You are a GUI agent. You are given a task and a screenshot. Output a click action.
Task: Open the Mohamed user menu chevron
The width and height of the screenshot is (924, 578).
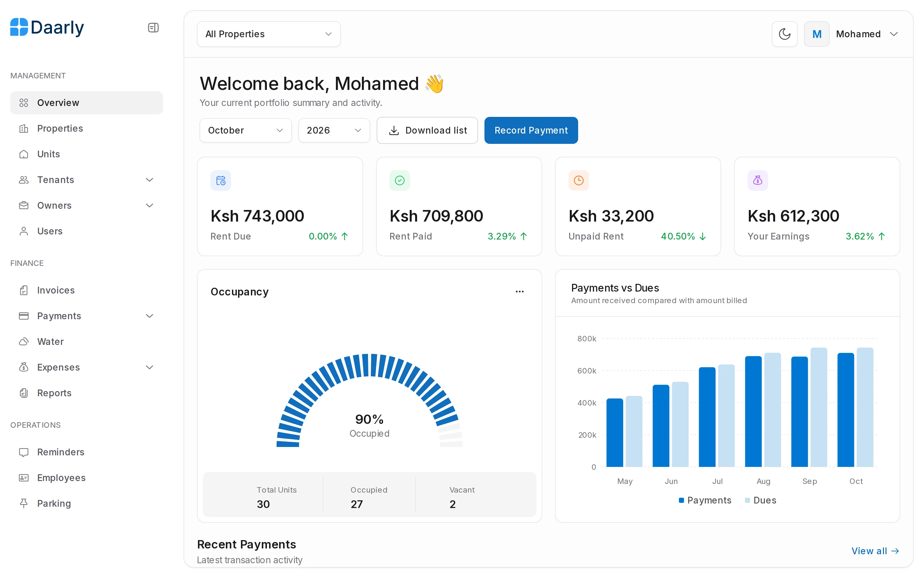[x=894, y=34]
